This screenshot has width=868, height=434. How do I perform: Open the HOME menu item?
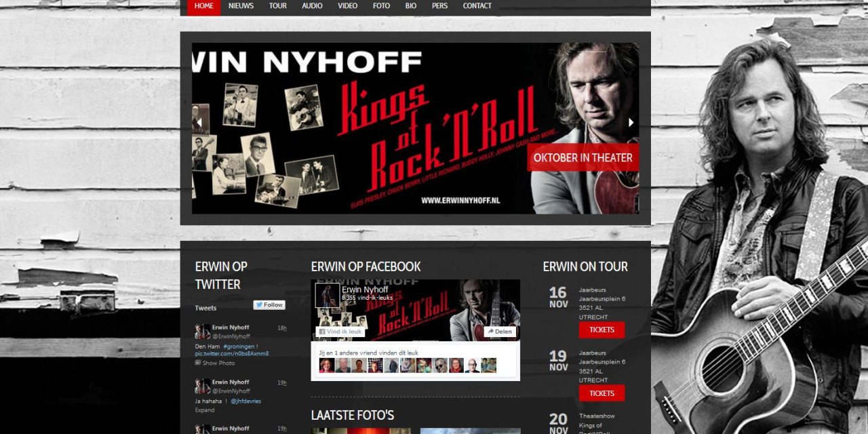[x=204, y=6]
